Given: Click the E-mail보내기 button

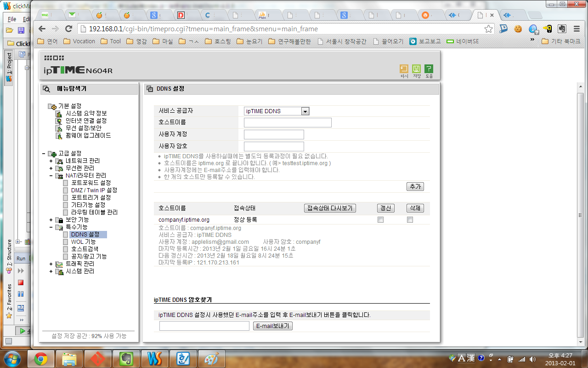Looking at the screenshot, I should (273, 326).
